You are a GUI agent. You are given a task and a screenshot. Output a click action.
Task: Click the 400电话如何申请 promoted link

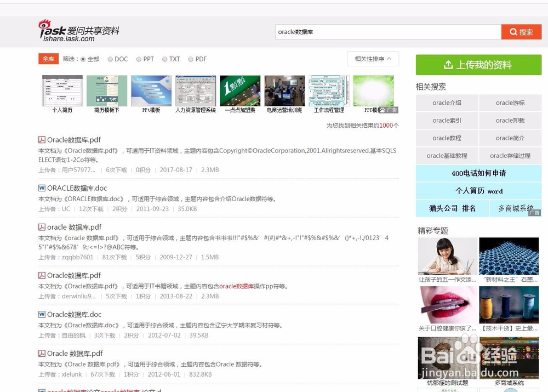pos(478,173)
